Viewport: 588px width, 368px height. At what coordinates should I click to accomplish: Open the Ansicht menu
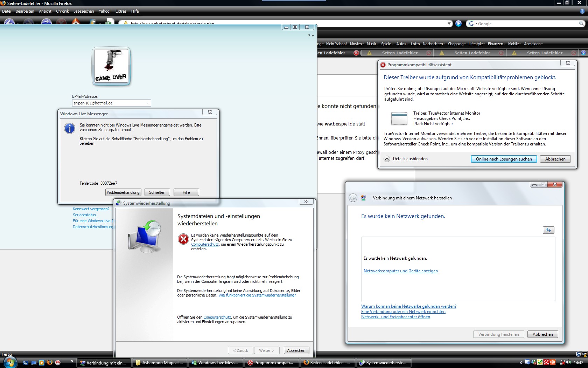45,11
